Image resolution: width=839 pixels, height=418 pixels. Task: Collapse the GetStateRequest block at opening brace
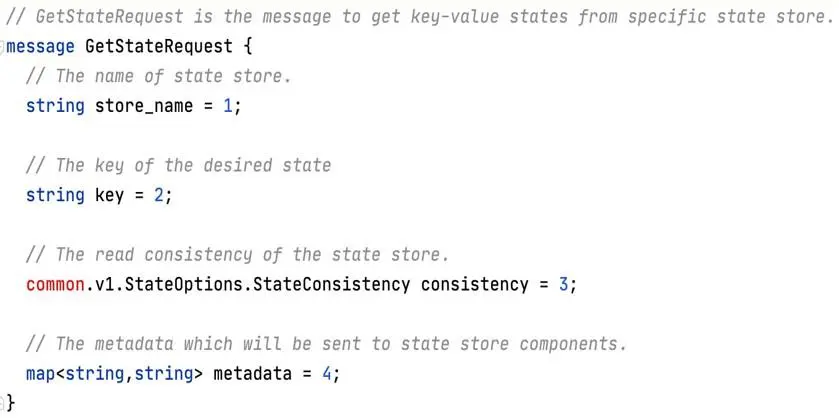pyautogui.click(x=3, y=47)
